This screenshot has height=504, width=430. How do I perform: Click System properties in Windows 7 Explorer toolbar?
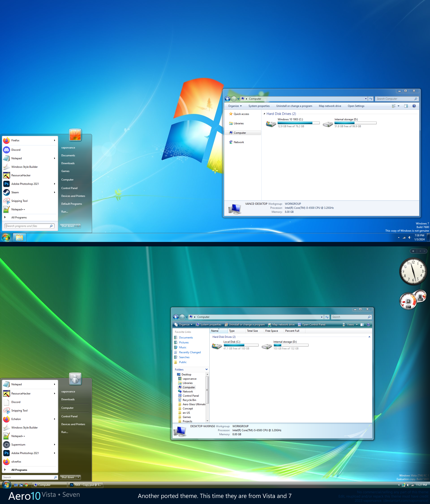tap(259, 106)
